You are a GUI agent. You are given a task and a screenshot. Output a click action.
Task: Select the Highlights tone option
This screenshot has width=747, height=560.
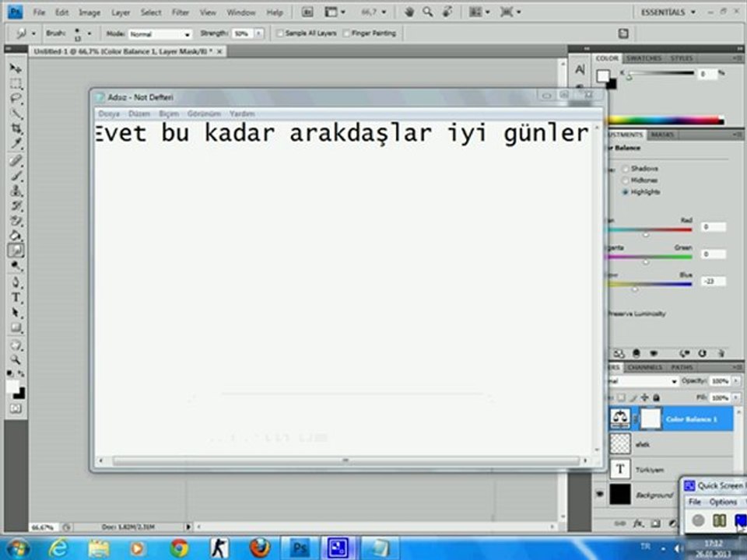[625, 192]
